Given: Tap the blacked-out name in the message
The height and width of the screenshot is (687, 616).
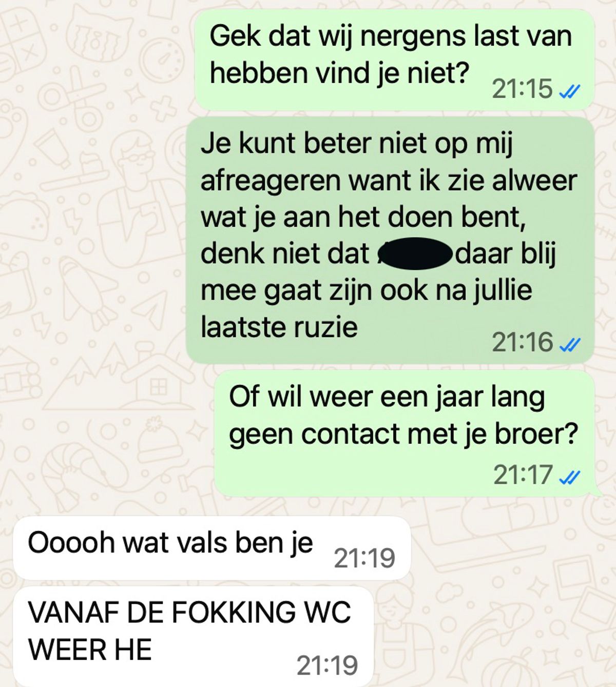Looking at the screenshot, I should (415, 254).
